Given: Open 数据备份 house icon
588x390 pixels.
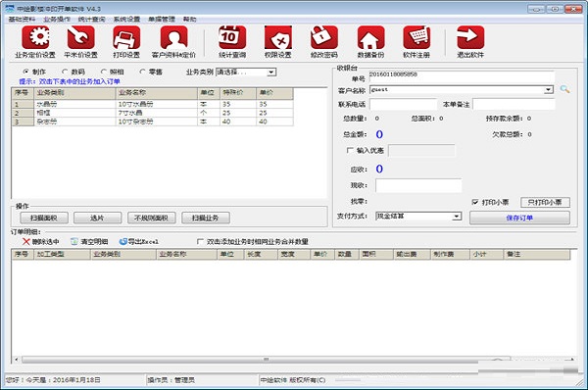Looking at the screenshot, I should click(x=370, y=37).
